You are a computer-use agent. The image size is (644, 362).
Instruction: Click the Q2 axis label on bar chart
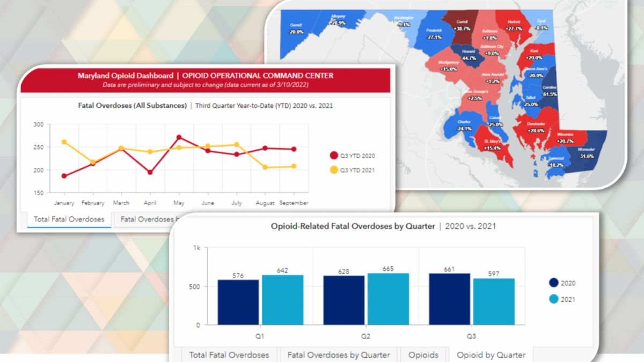pos(365,336)
